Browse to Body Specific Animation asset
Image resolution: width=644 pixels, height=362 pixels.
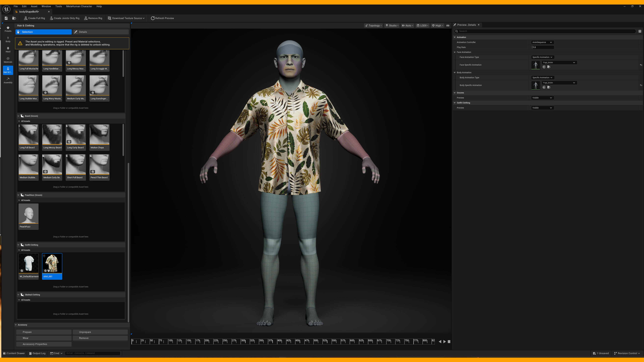point(549,87)
